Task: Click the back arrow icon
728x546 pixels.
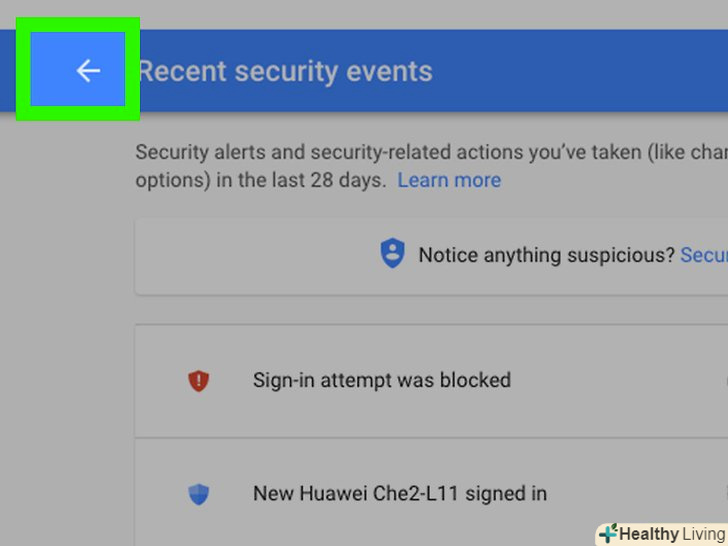Action: (88, 70)
